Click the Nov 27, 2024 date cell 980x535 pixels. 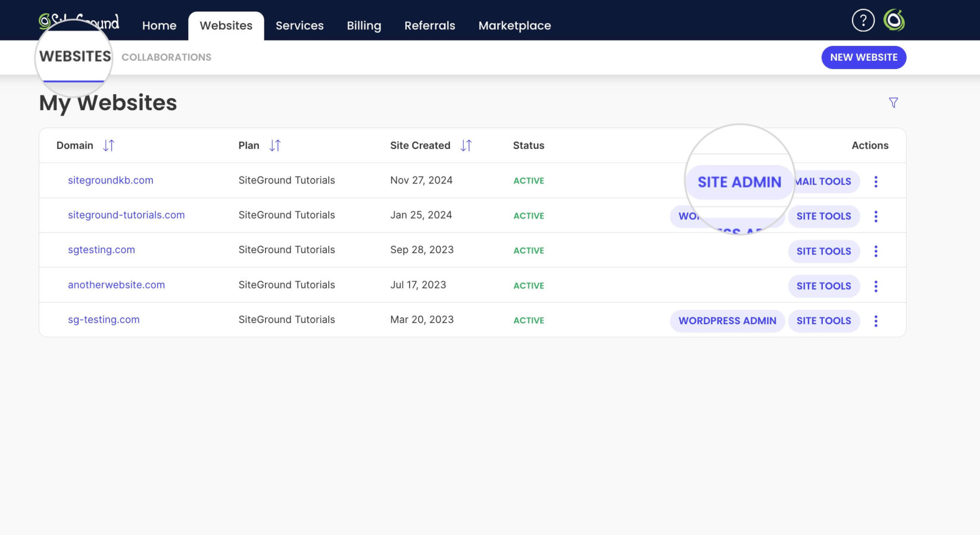pos(421,181)
